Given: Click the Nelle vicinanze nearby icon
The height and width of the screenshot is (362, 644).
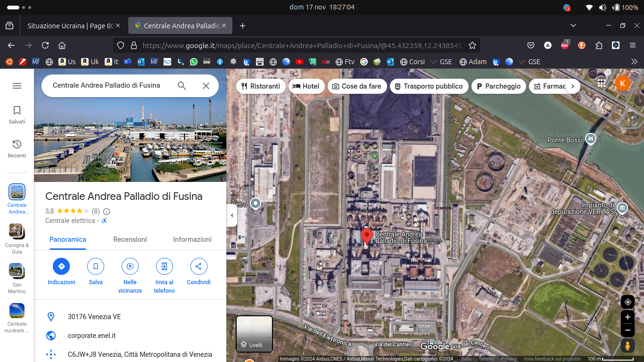Looking at the screenshot, I should point(130,266).
